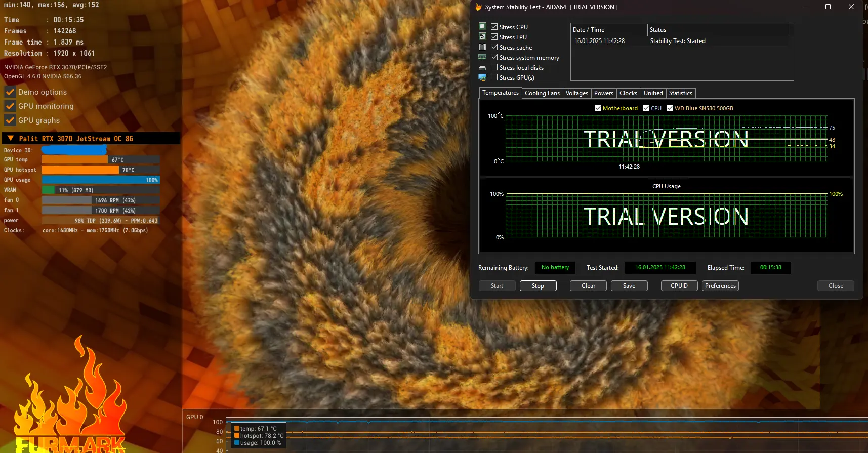868x453 pixels.
Task: Click the GPU hotspot bar showing 78°C
Action: (x=101, y=170)
